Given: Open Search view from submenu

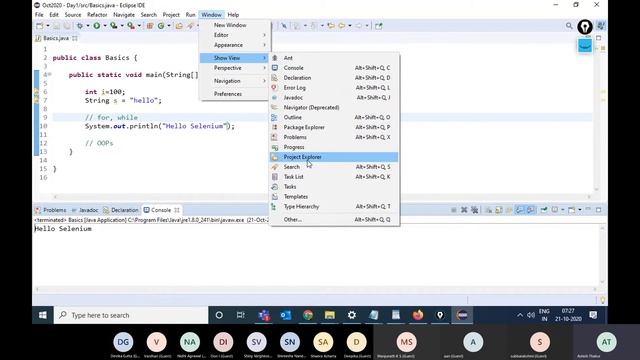Looking at the screenshot, I should 334,167.
